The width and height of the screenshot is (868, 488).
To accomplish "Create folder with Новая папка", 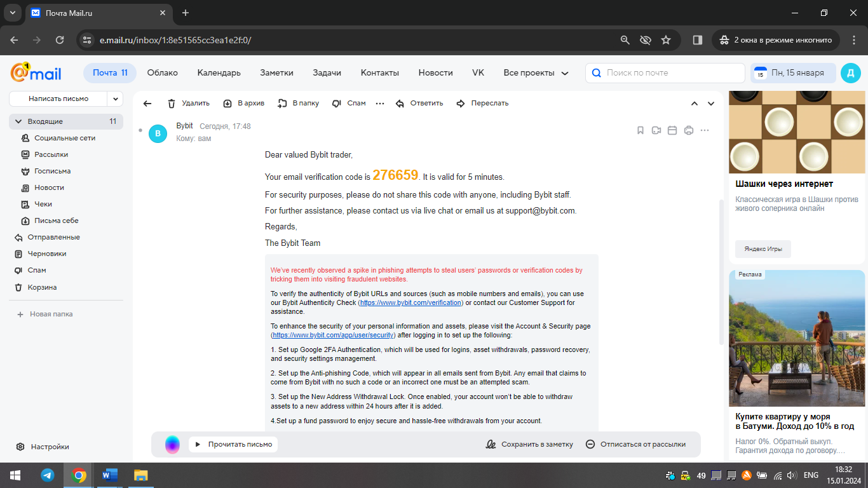I will tap(44, 314).
